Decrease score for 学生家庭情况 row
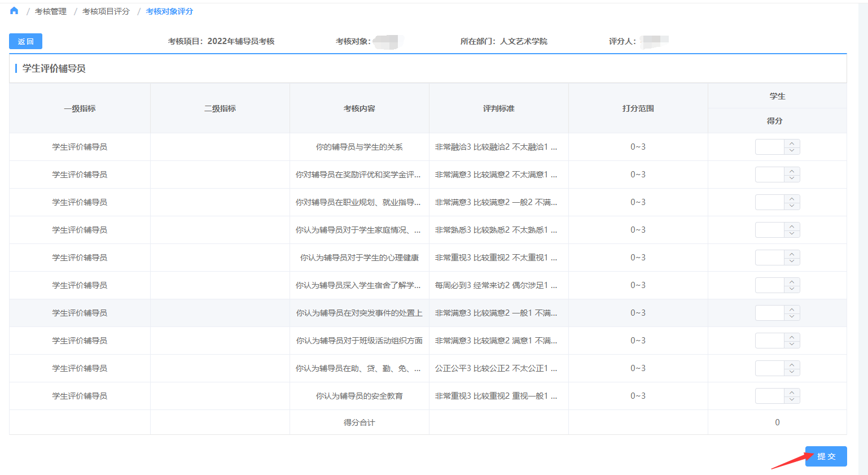Viewport: 868px width, 475px height. click(792, 234)
